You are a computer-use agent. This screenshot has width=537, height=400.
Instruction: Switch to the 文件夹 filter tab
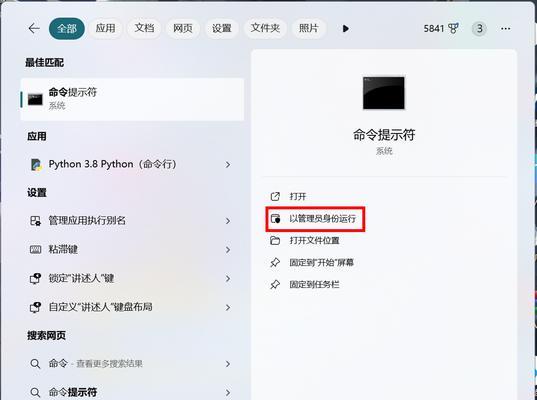(x=265, y=28)
